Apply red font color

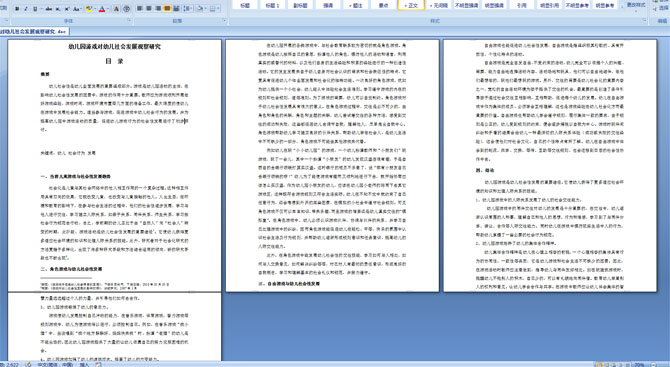pyautogui.click(x=102, y=9)
